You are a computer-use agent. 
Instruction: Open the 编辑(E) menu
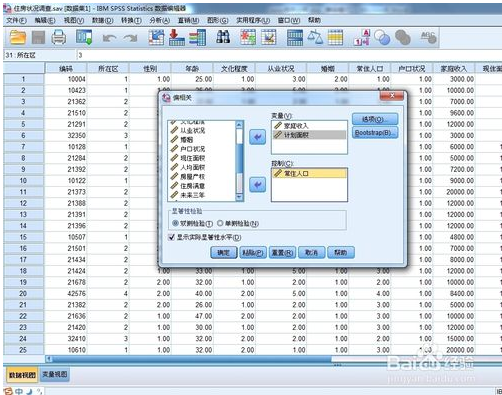click(45, 21)
